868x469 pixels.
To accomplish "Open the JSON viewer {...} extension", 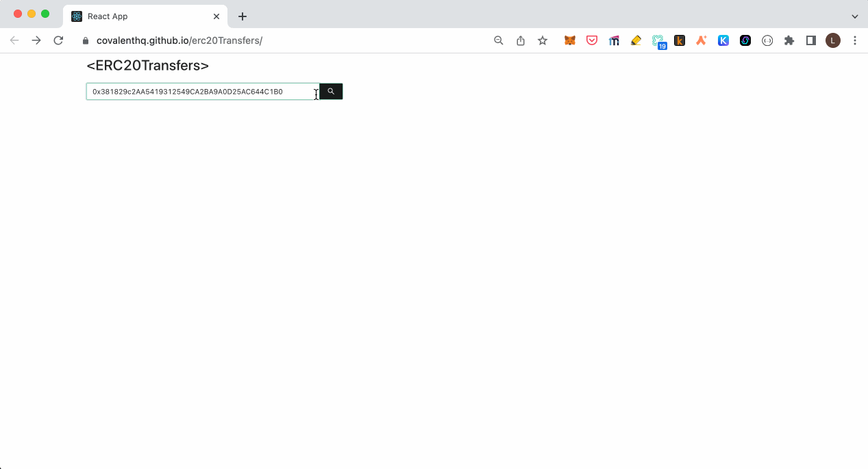I will pyautogui.click(x=767, y=40).
